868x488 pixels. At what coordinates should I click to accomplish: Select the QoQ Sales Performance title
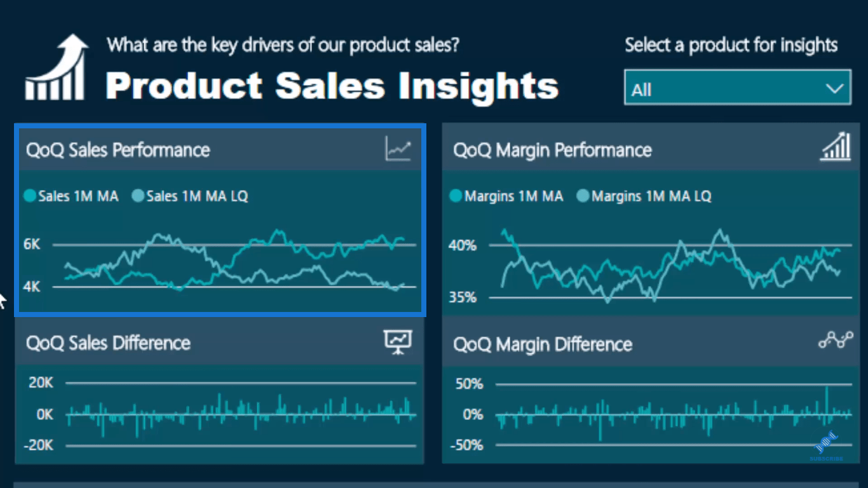(x=118, y=150)
